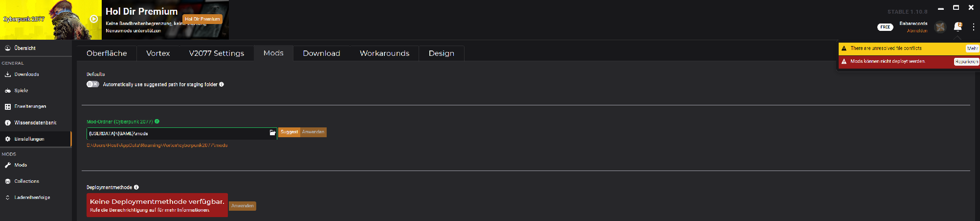
Task: Click the Suggest button
Action: tap(289, 132)
